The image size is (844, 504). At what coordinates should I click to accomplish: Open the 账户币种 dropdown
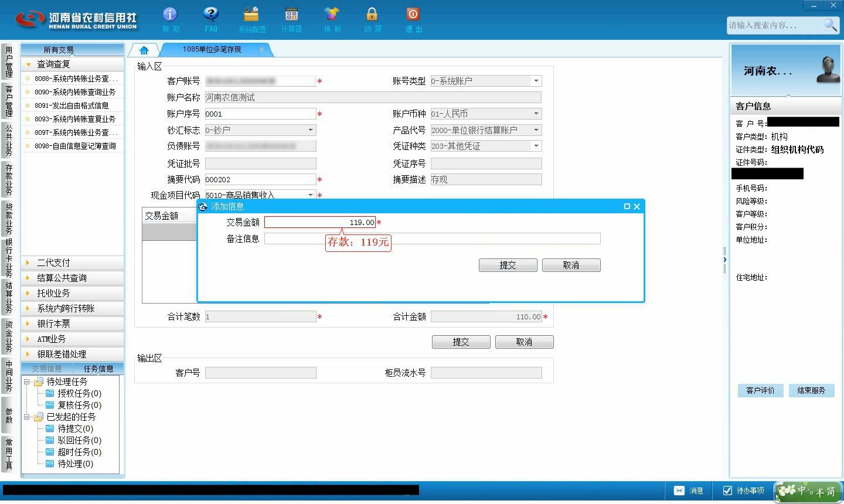coord(536,114)
